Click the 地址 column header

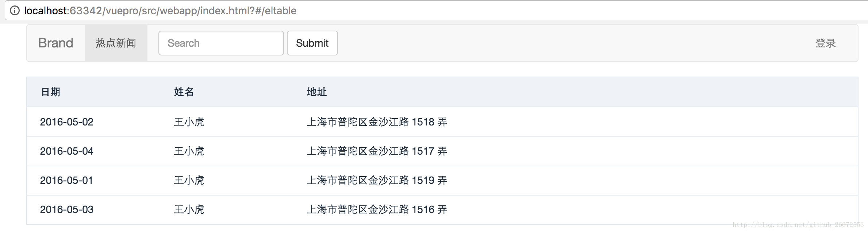pos(316,92)
